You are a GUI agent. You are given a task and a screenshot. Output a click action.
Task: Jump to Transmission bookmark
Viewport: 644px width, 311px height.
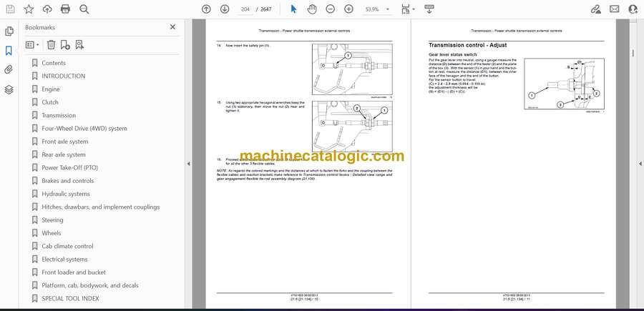click(59, 115)
